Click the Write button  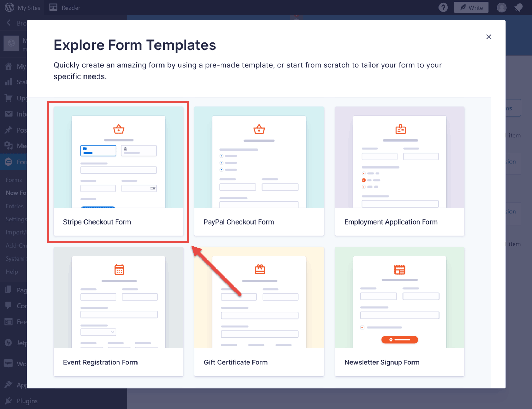(471, 8)
